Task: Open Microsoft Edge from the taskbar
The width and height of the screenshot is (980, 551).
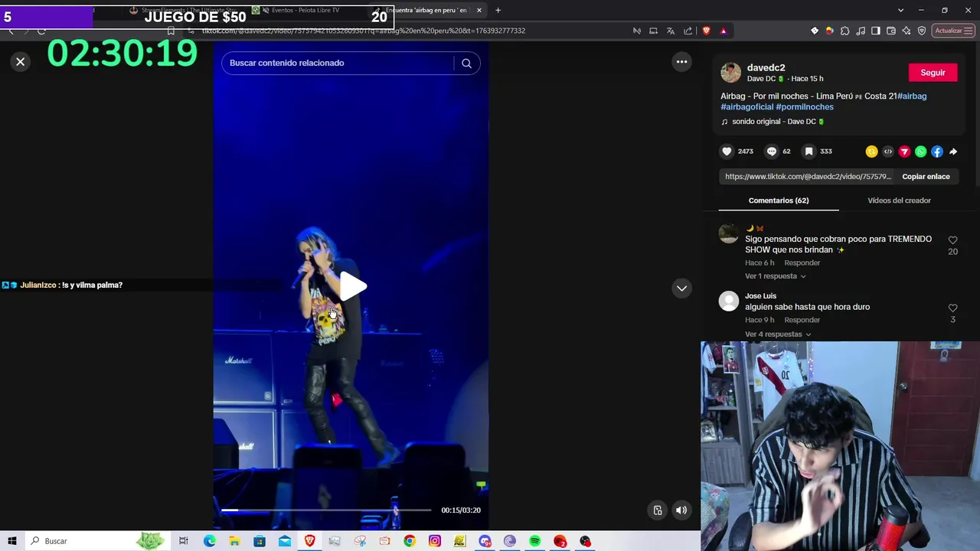Action: point(209,541)
